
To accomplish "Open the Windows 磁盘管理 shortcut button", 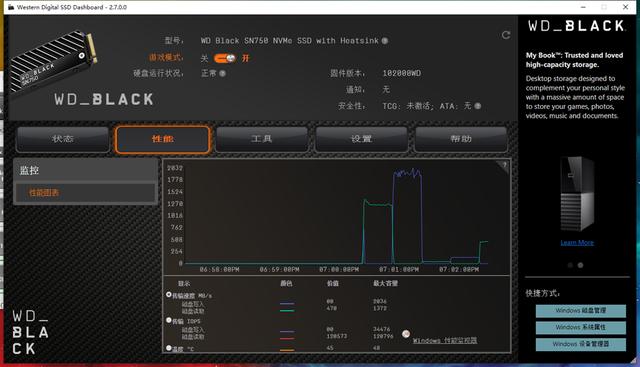I will point(580,311).
